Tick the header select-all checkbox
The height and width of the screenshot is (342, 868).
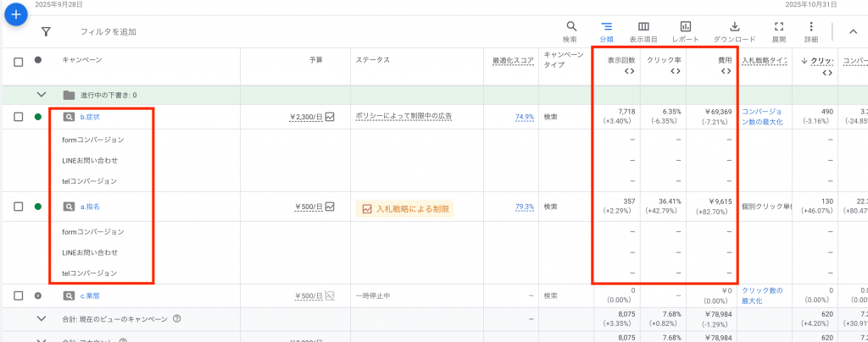point(19,60)
